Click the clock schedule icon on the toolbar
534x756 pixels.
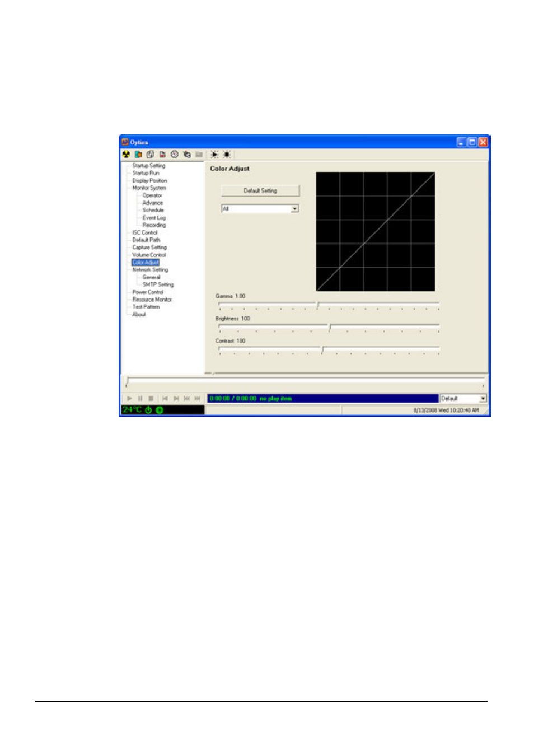(174, 154)
